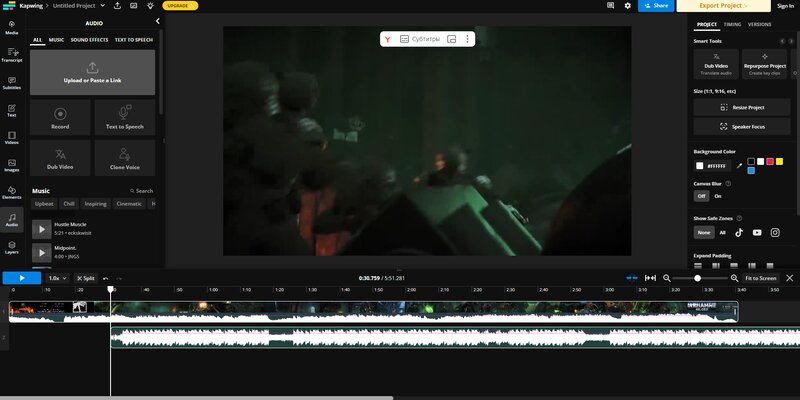Open the subtitle overlay more options menu
This screenshot has width=800, height=400.
coord(467,39)
